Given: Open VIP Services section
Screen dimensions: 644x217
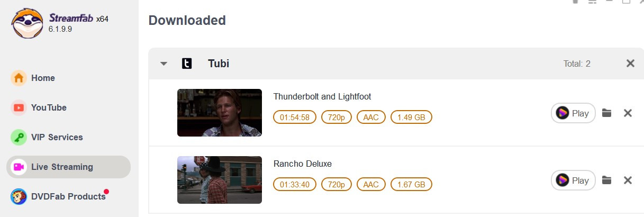Looking at the screenshot, I should click(x=68, y=137).
